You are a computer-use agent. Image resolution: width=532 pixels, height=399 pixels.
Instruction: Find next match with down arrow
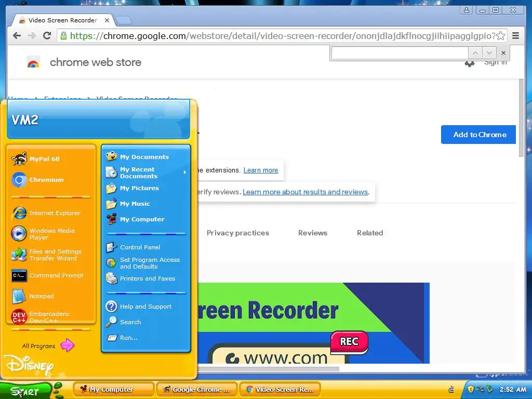[x=489, y=53]
